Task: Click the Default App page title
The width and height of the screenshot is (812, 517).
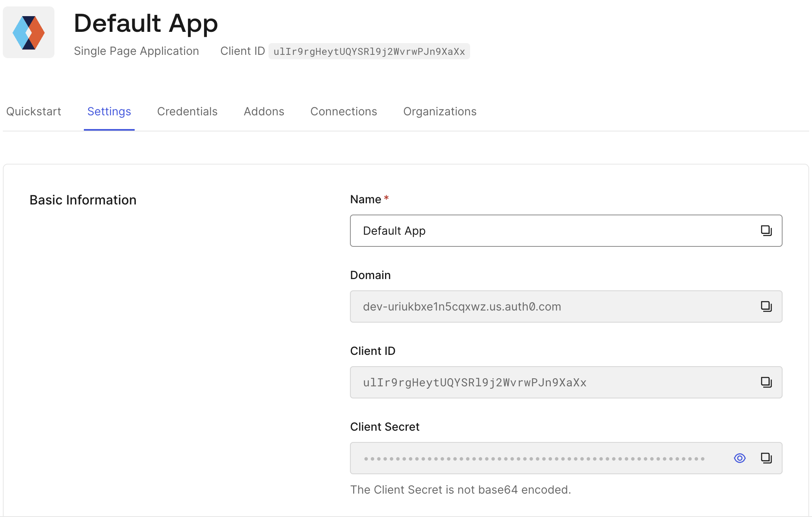Action: [x=146, y=23]
